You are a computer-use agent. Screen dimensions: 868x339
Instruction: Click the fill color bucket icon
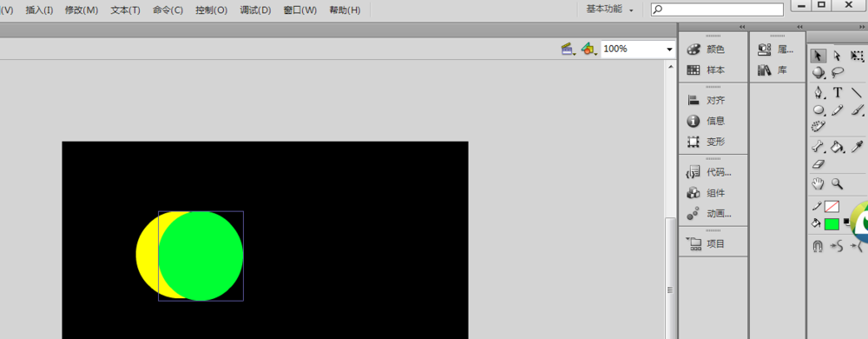point(816,223)
